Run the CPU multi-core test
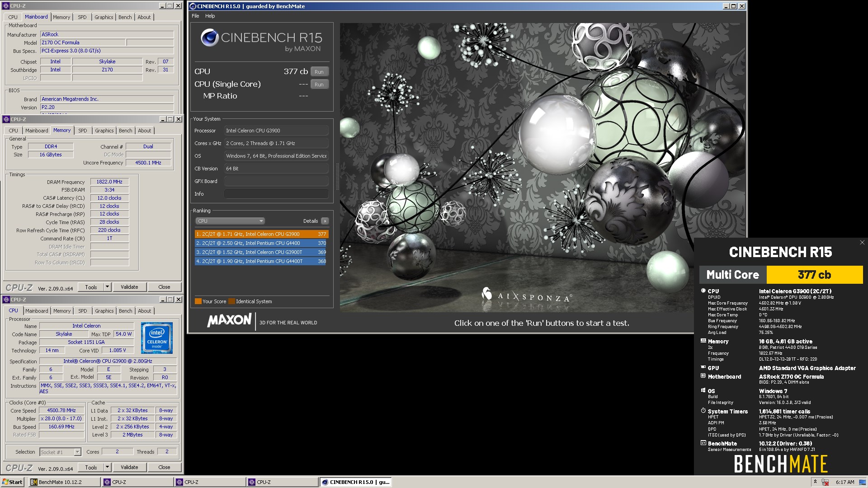868x488 pixels. [x=319, y=72]
